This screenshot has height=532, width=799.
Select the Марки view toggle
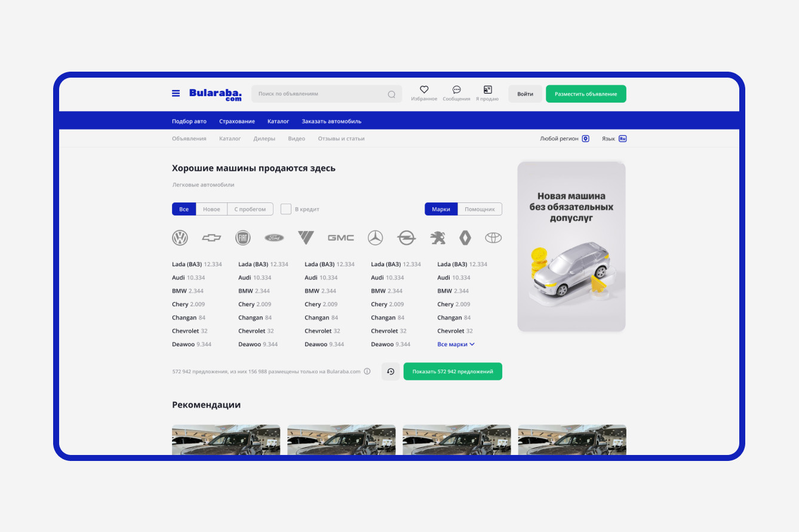tap(441, 209)
